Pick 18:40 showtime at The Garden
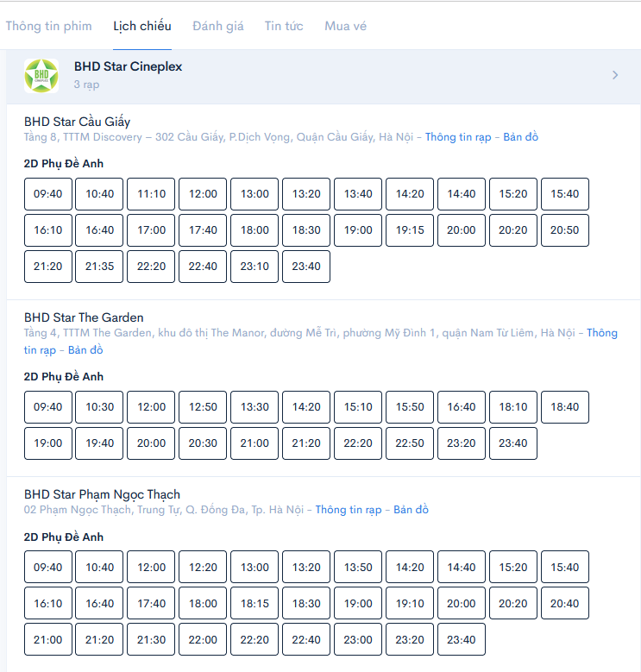This screenshot has width=641, height=672. coord(565,406)
